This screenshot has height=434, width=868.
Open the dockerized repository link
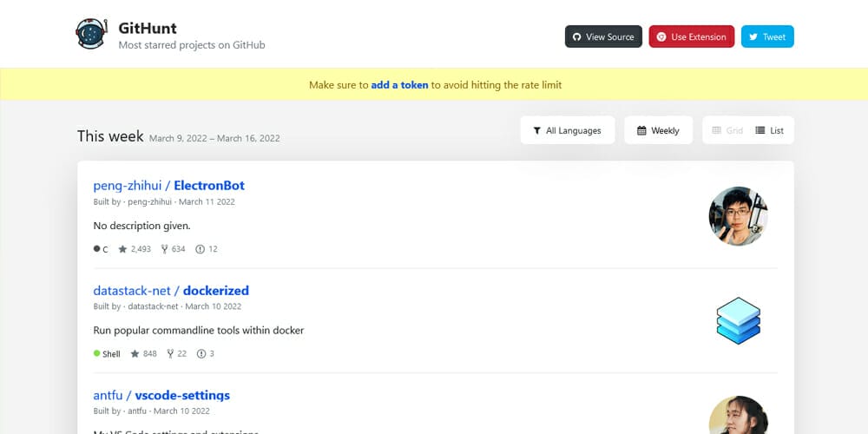pyautogui.click(x=216, y=291)
